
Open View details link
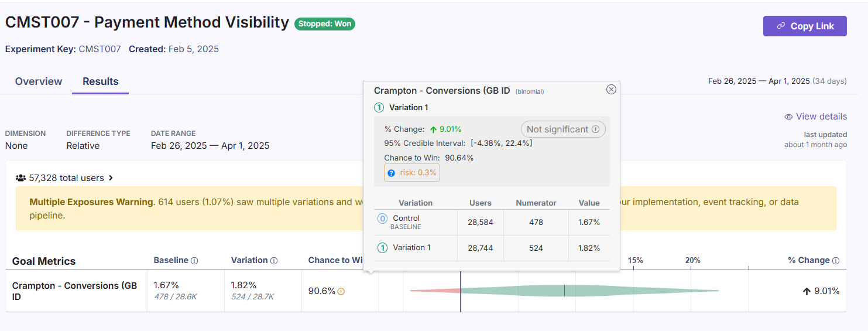pos(815,117)
